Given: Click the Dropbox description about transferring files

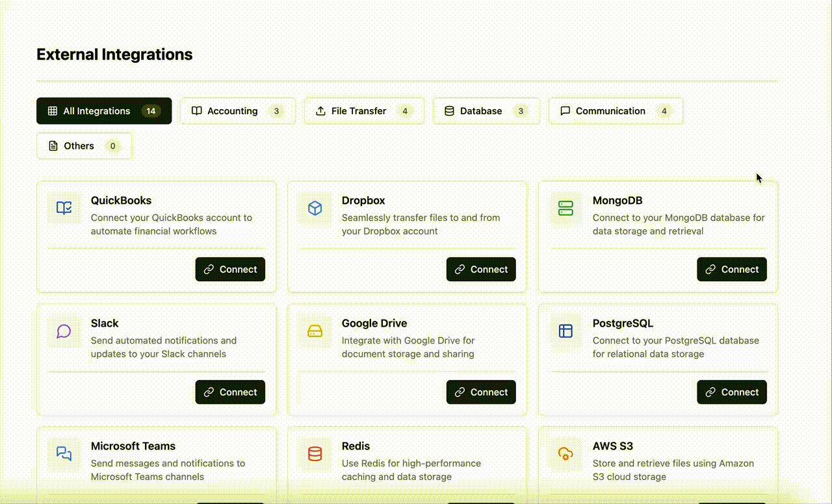Looking at the screenshot, I should click(x=421, y=225).
